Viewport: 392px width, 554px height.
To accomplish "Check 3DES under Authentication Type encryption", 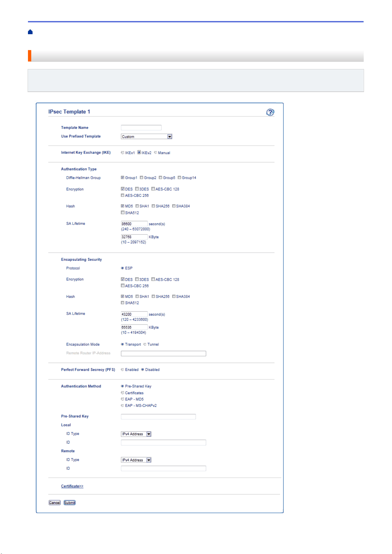I will 137,189.
